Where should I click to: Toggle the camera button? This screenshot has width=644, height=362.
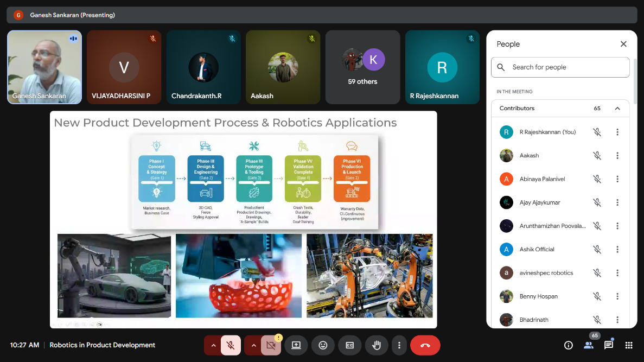271,345
